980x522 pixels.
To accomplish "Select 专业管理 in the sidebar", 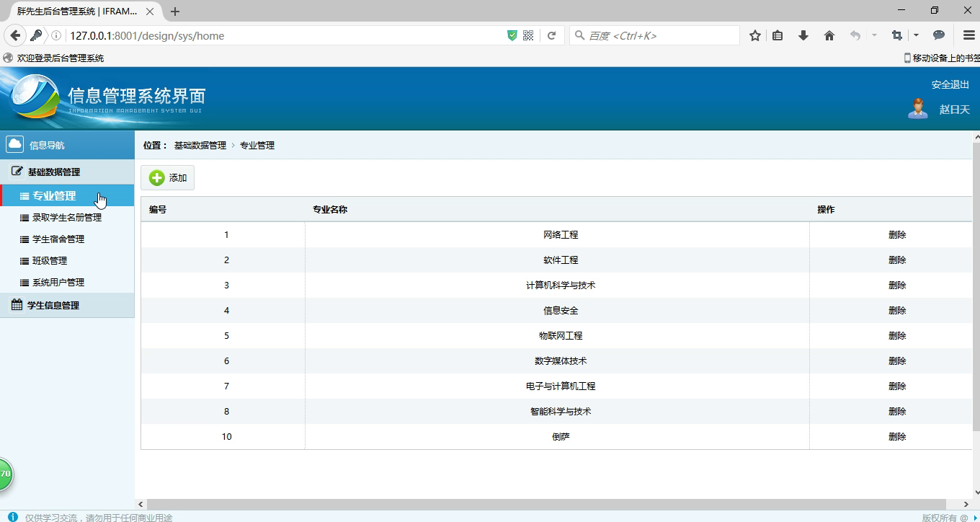I will [x=67, y=195].
